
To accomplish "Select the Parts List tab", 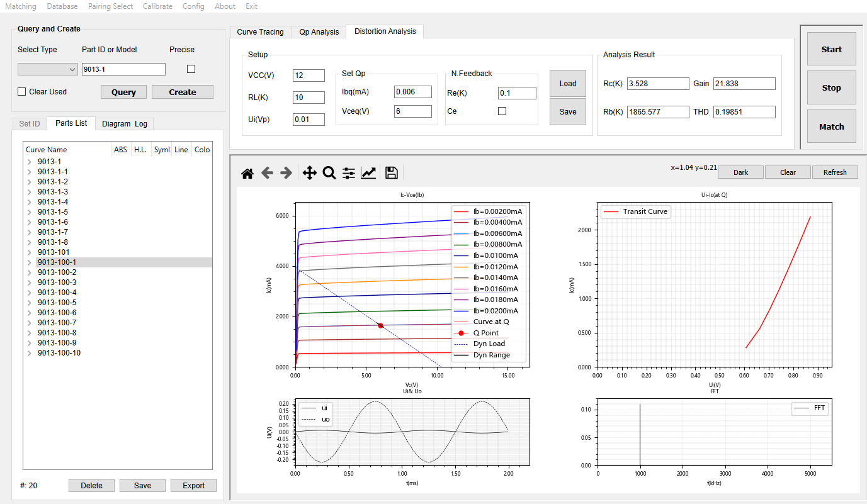I will (71, 123).
